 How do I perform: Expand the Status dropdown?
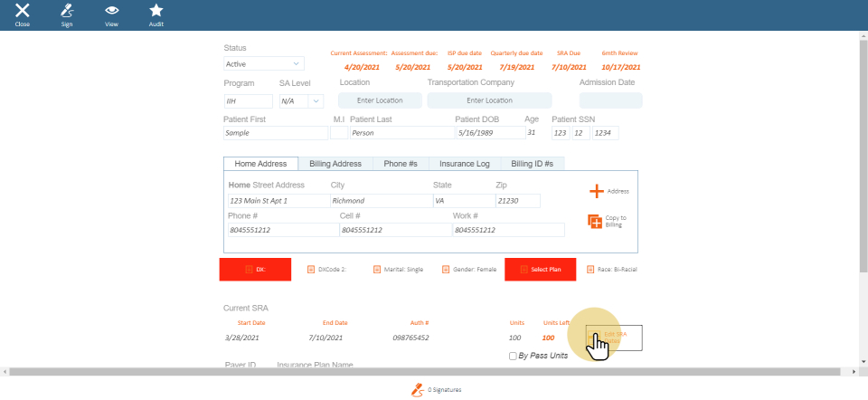(264, 64)
